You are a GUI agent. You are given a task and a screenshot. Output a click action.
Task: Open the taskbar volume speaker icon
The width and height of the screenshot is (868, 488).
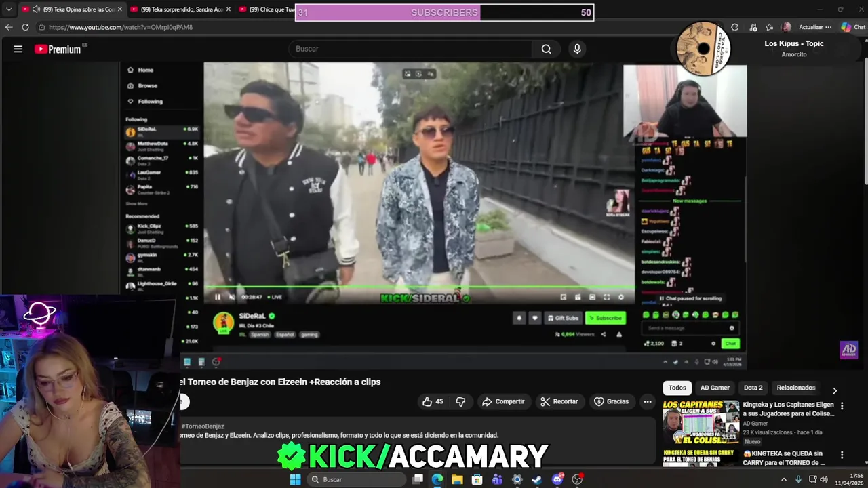click(824, 479)
